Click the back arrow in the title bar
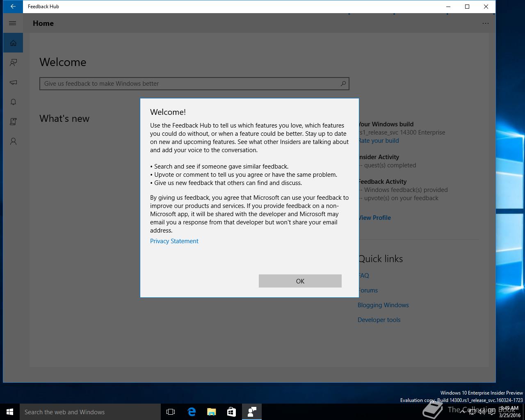 pyautogui.click(x=13, y=7)
